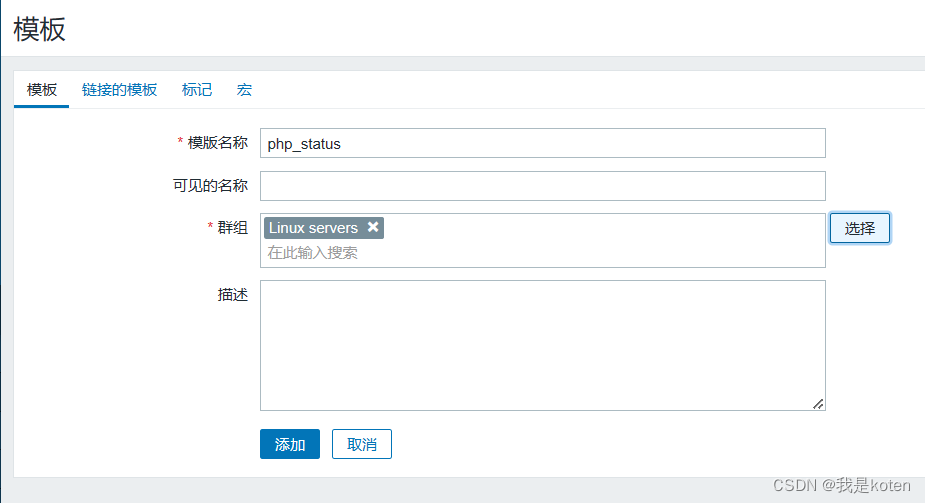Grab the description textarea resize handle

point(817,403)
